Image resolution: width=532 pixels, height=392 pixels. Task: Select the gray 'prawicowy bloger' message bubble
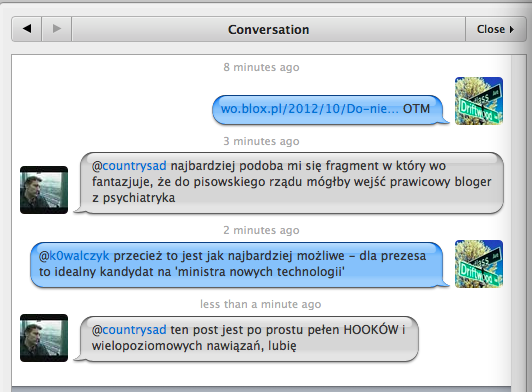click(x=289, y=183)
